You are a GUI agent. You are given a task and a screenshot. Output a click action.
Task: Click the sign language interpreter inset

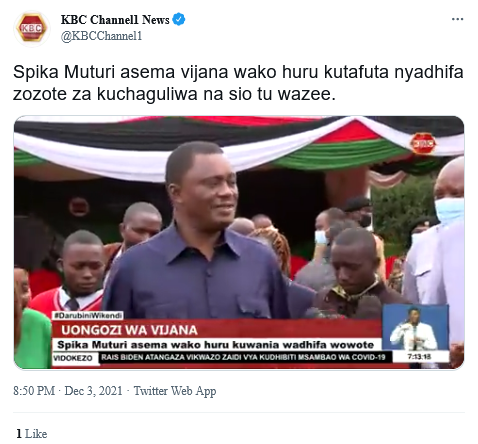(x=415, y=327)
